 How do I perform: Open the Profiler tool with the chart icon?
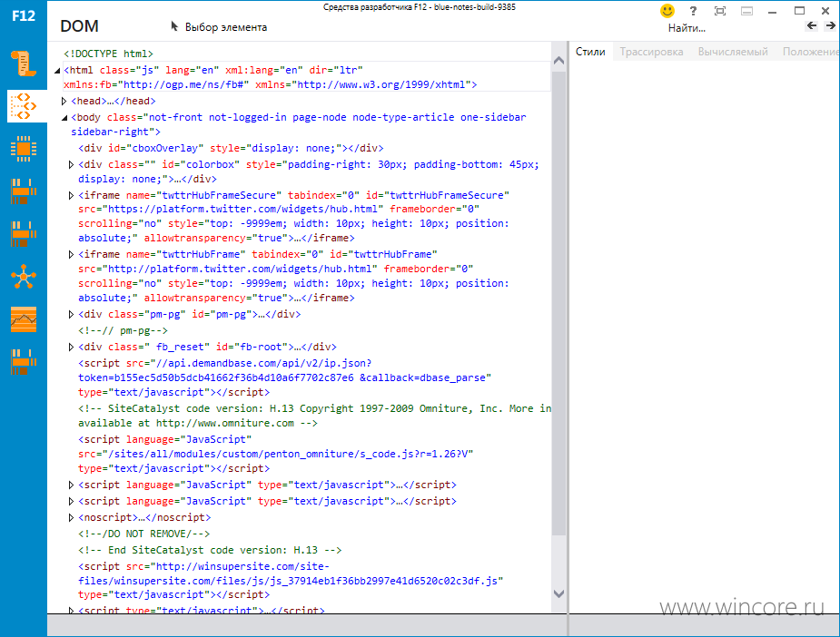(x=23, y=319)
